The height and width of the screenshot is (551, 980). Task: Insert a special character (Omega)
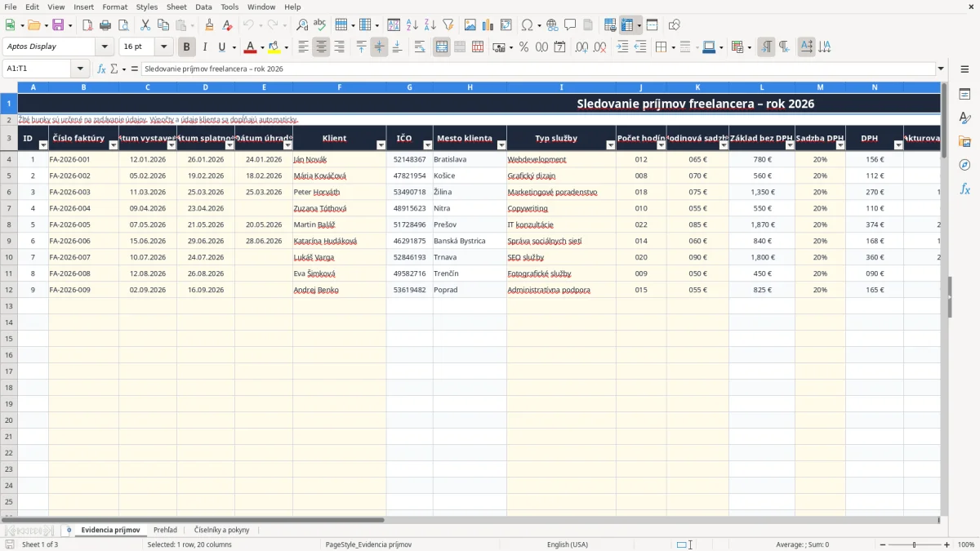[527, 25]
